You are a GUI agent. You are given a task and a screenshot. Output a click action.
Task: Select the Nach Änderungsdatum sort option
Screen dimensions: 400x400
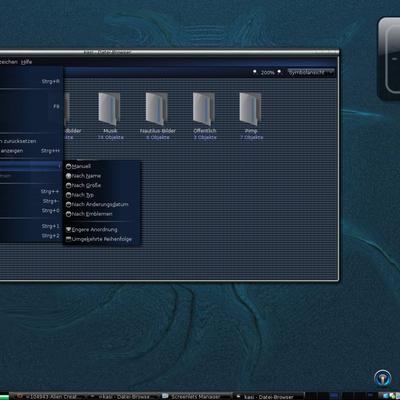pyautogui.click(x=101, y=204)
